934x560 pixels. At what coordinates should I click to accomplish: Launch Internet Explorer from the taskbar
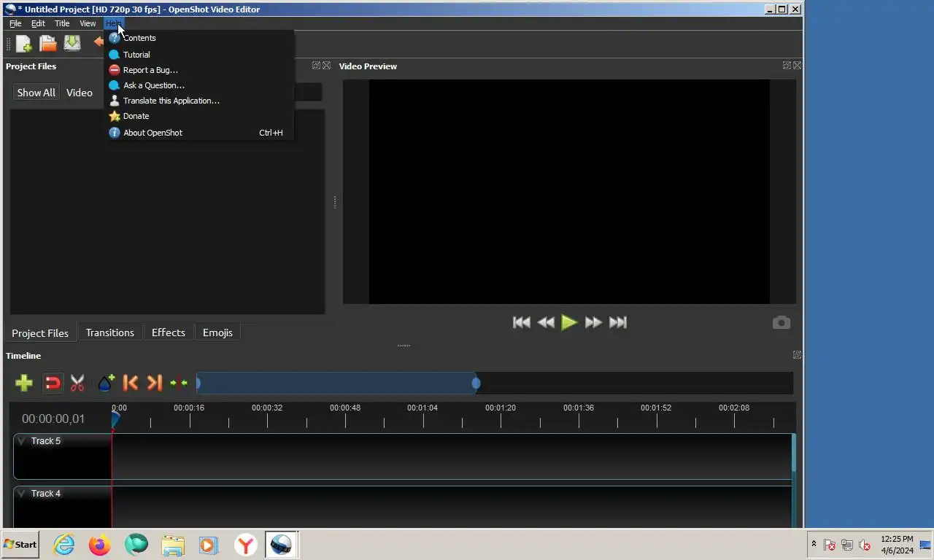(64, 545)
